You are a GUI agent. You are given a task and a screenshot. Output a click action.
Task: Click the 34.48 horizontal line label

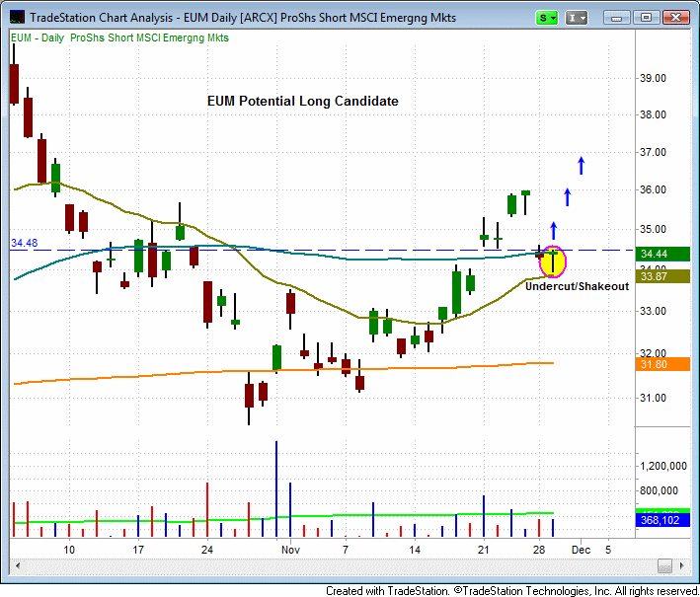click(25, 243)
